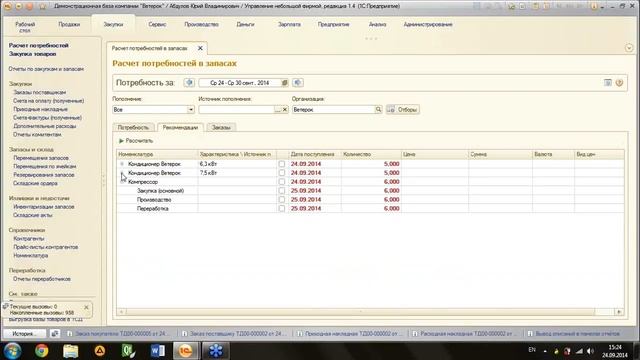Open the orange triangle app in the taskbar

(x=100, y=351)
